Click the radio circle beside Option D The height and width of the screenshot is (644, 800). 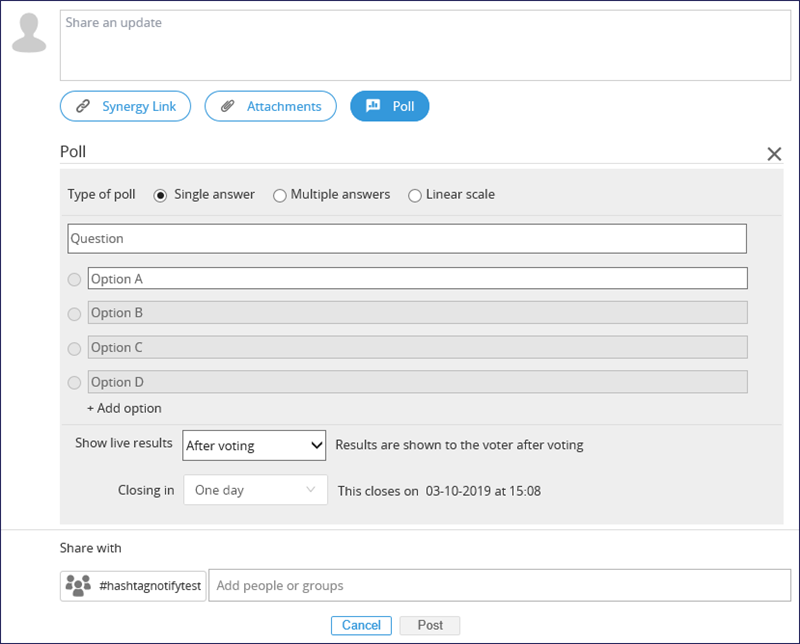(74, 382)
